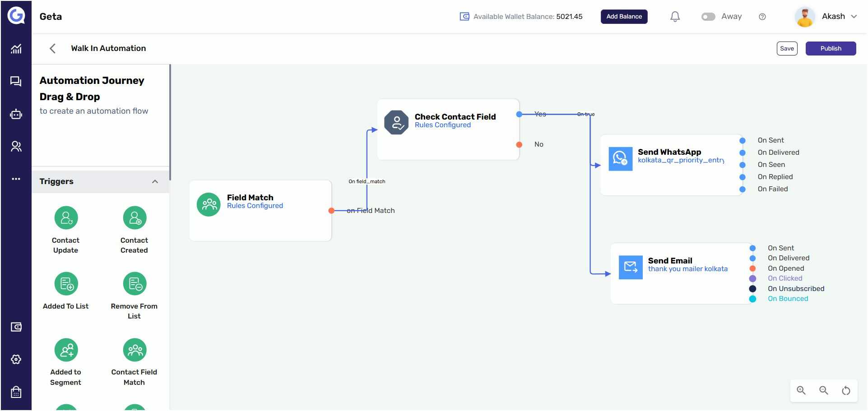This screenshot has width=868, height=411.
Task: Toggle the Away status switch
Action: (708, 17)
